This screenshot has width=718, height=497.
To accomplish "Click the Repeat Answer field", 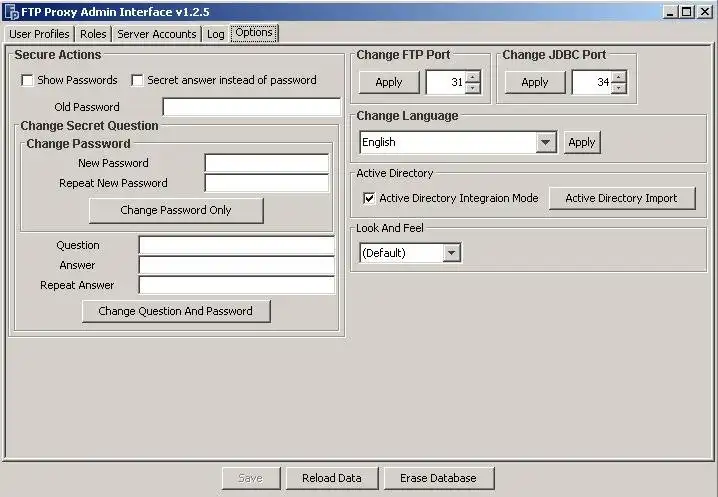I will click(x=237, y=285).
